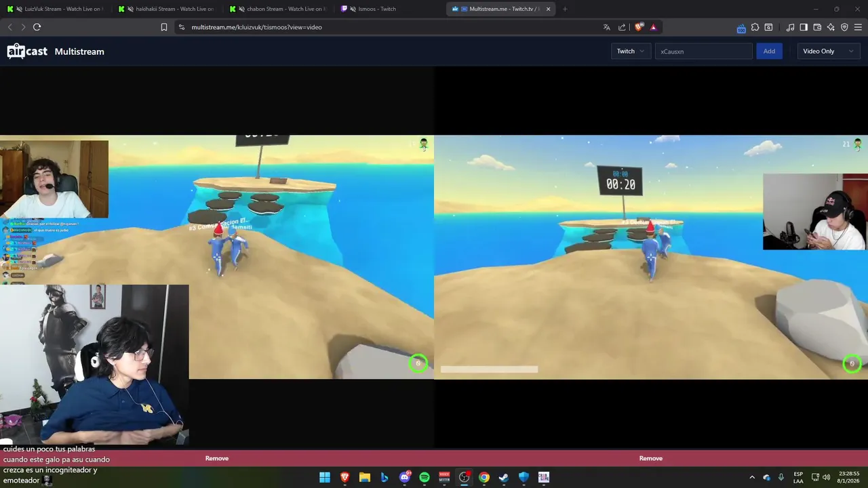Screen dimensions: 868x488
Task: Open the Windows Start menu
Action: (325, 477)
